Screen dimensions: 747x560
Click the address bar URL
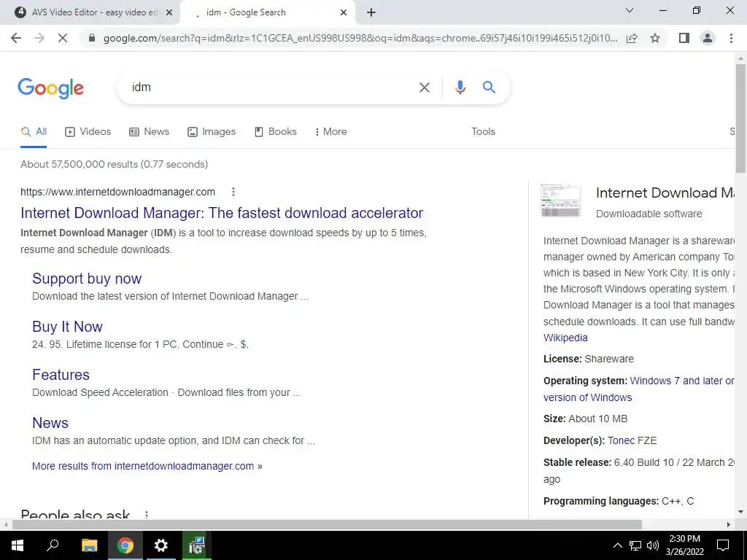pos(360,38)
